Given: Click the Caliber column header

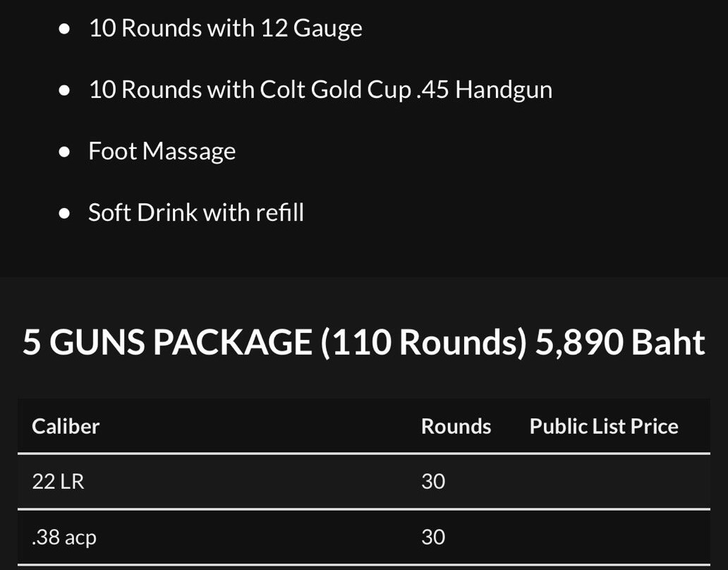Looking at the screenshot, I should (x=66, y=426).
